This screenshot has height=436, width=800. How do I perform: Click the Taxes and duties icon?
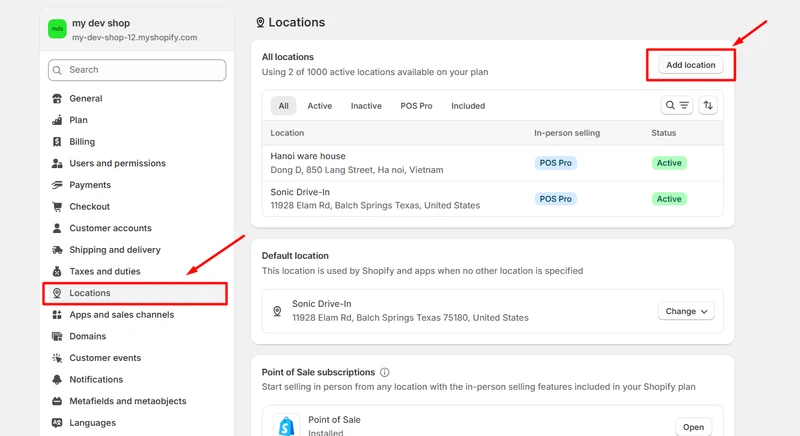(57, 271)
